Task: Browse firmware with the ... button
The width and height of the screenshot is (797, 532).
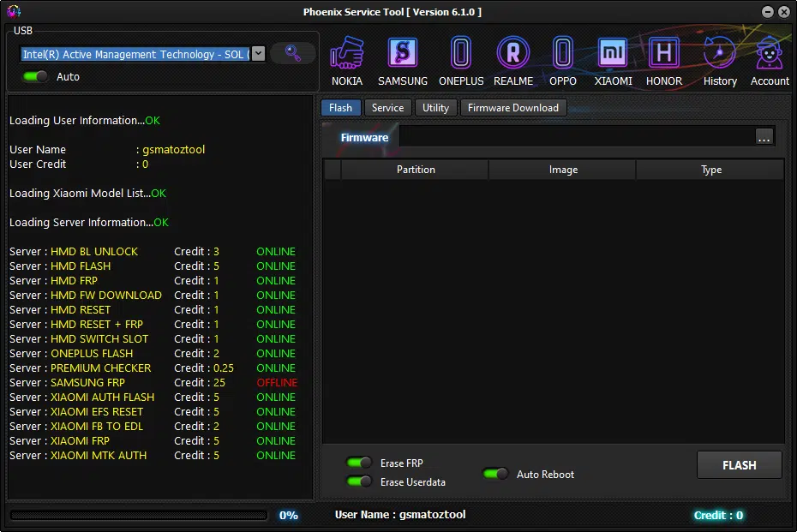Action: 764,137
